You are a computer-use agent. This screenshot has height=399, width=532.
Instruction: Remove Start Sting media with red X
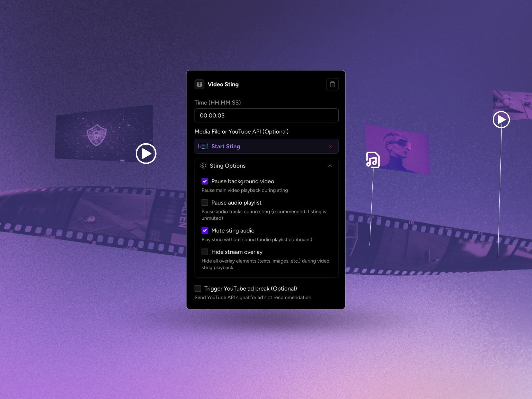pos(330,146)
